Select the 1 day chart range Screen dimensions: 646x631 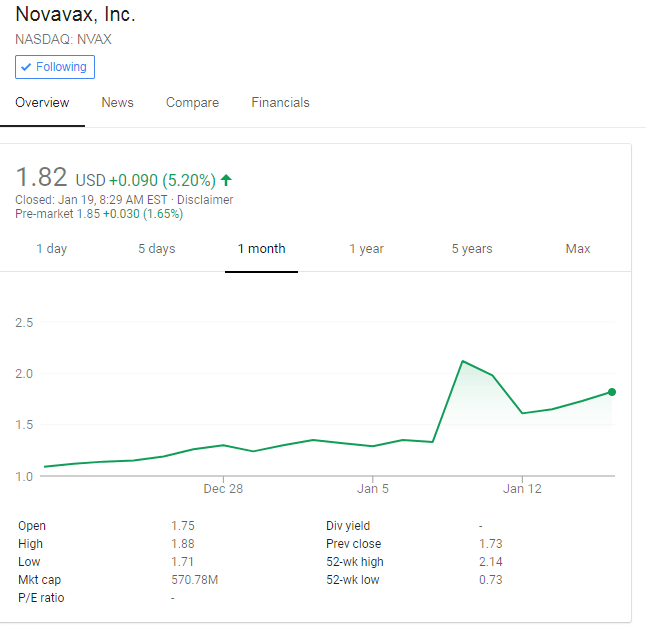(52, 249)
